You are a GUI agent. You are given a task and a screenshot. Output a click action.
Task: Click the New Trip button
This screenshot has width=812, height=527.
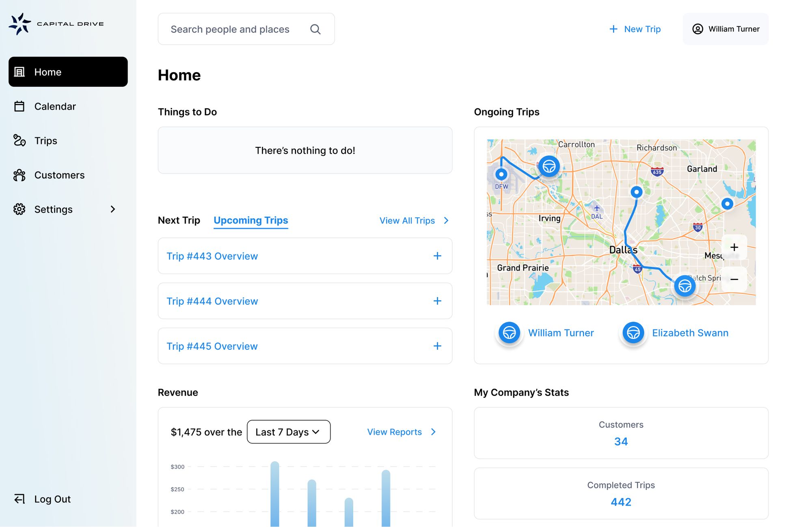click(x=635, y=29)
